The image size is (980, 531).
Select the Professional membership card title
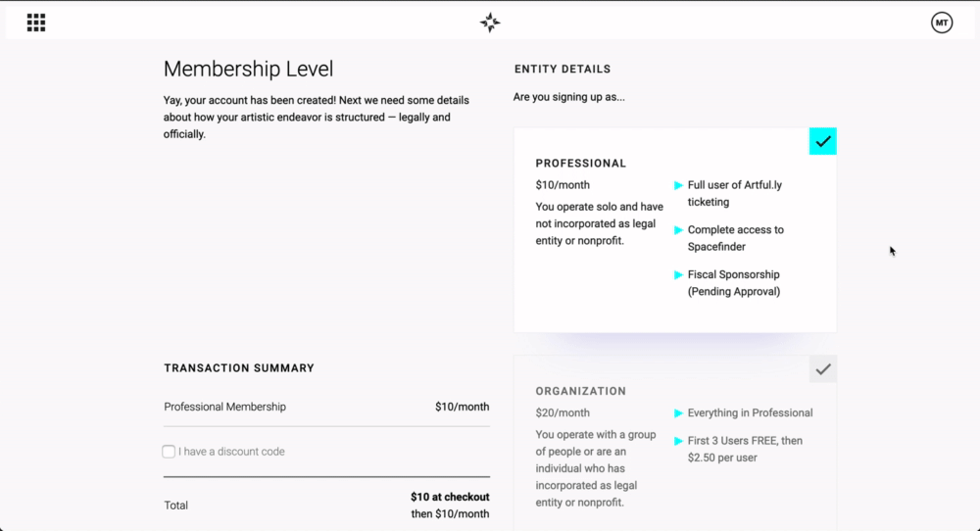click(580, 163)
